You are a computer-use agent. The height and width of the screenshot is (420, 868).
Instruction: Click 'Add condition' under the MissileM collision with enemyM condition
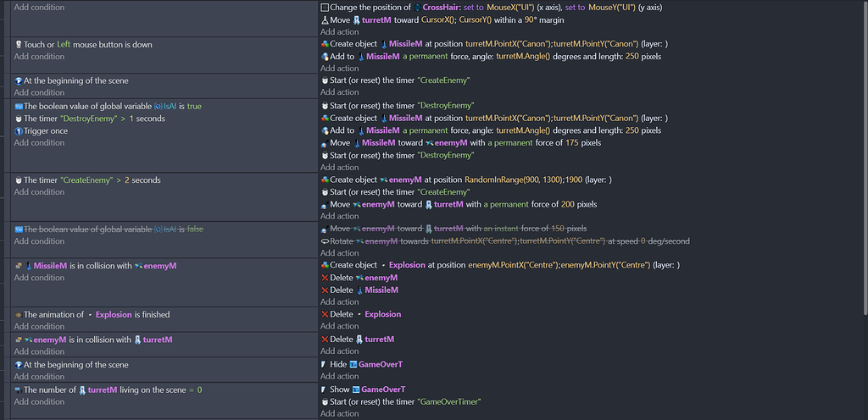click(39, 278)
